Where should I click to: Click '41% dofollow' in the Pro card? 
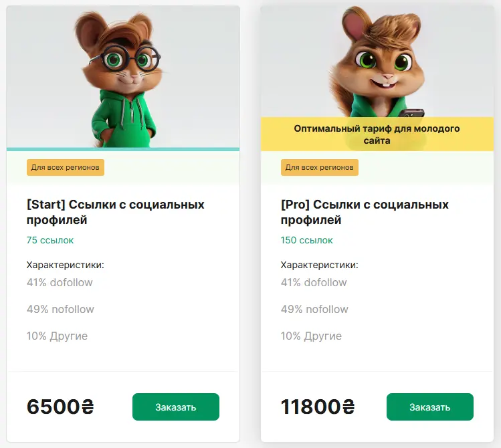[314, 282]
